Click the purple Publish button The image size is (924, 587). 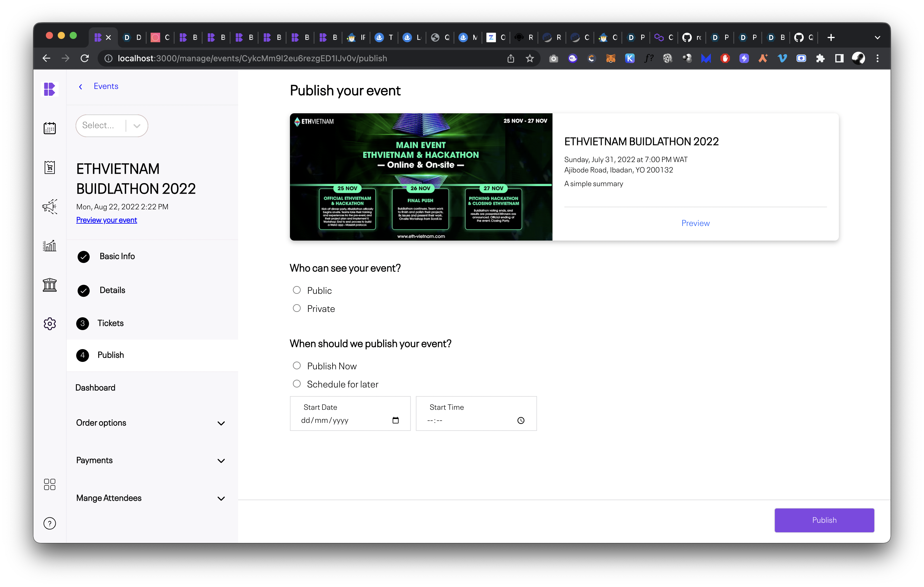coord(824,520)
